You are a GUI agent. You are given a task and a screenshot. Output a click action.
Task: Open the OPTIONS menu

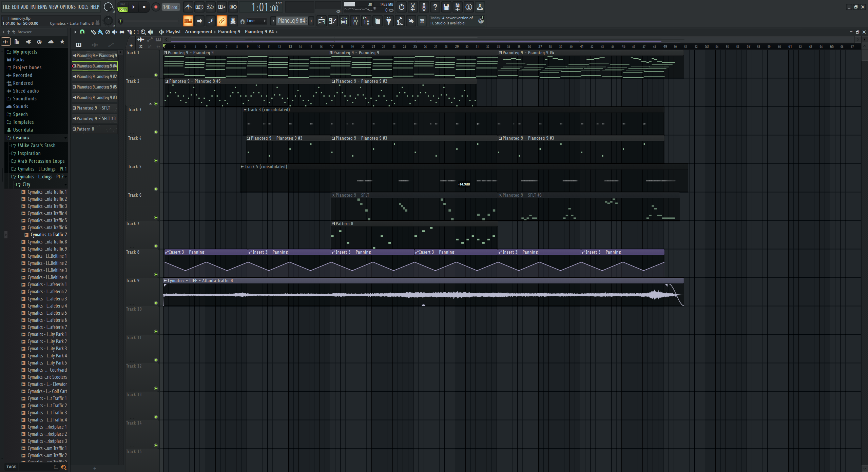coord(67,7)
